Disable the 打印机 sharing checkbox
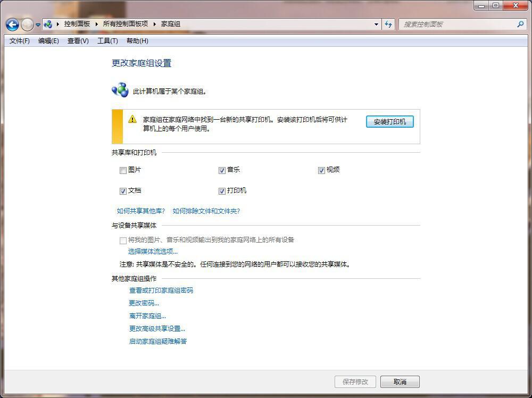532x398 pixels. click(x=222, y=192)
